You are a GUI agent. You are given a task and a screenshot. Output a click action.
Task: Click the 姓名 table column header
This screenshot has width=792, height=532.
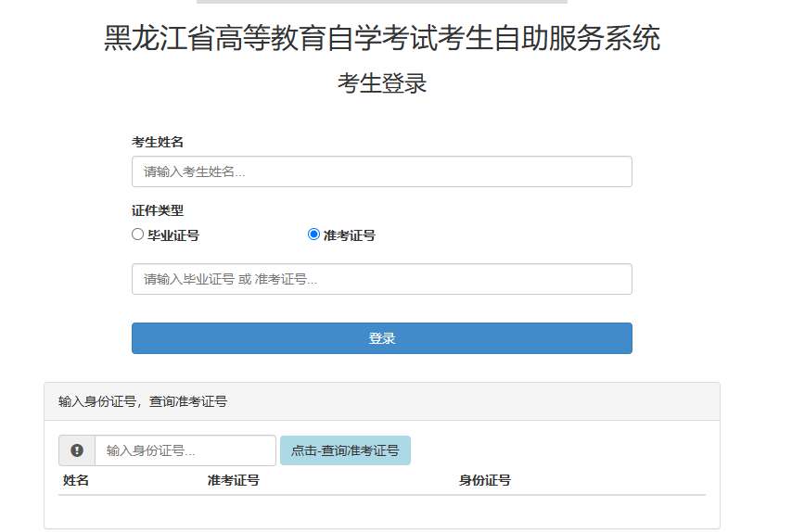click(76, 480)
